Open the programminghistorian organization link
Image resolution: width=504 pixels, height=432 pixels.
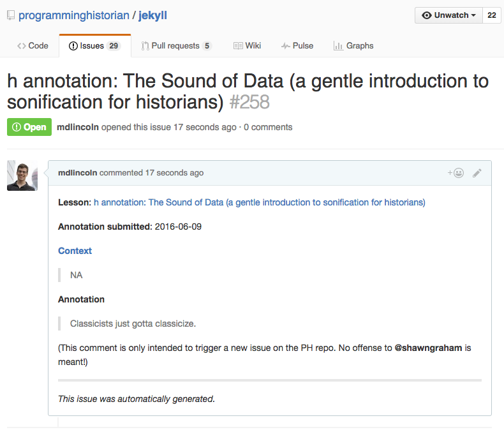[74, 15]
